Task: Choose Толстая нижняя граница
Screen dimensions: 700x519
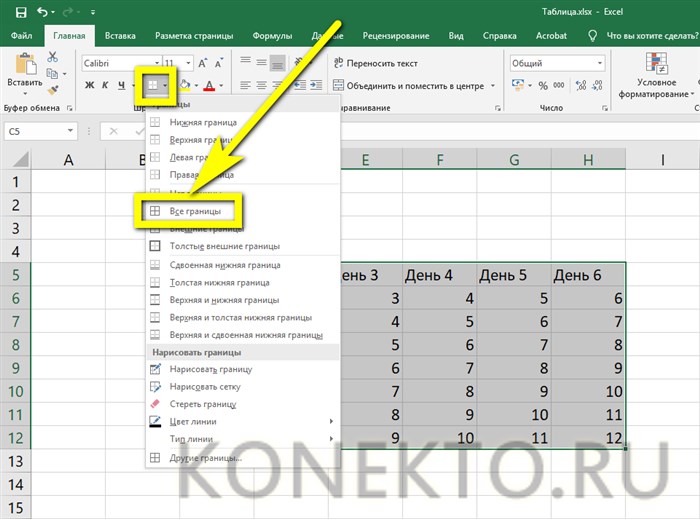Action: [243, 282]
